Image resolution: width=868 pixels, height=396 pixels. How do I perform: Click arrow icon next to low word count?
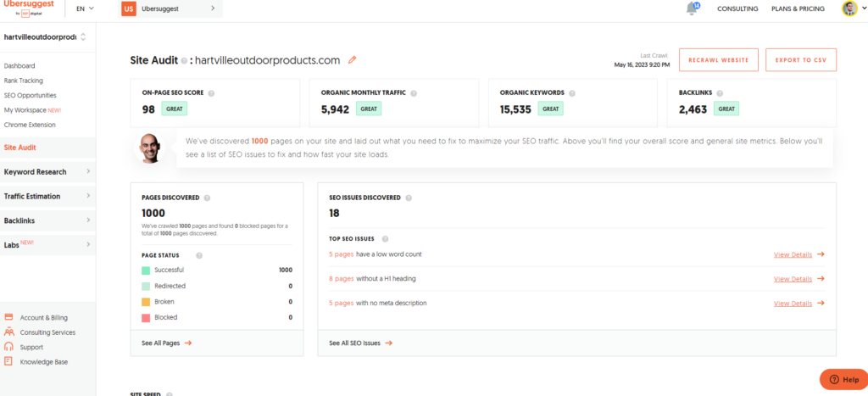tap(821, 254)
